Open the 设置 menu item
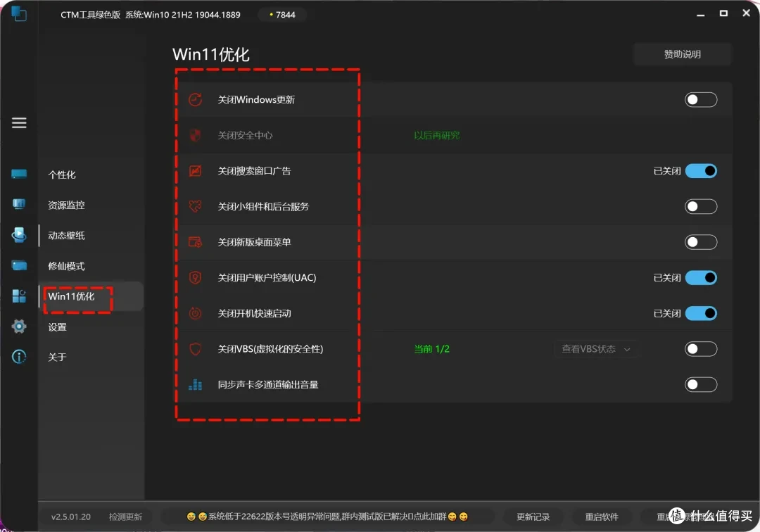The image size is (760, 532). [57, 327]
